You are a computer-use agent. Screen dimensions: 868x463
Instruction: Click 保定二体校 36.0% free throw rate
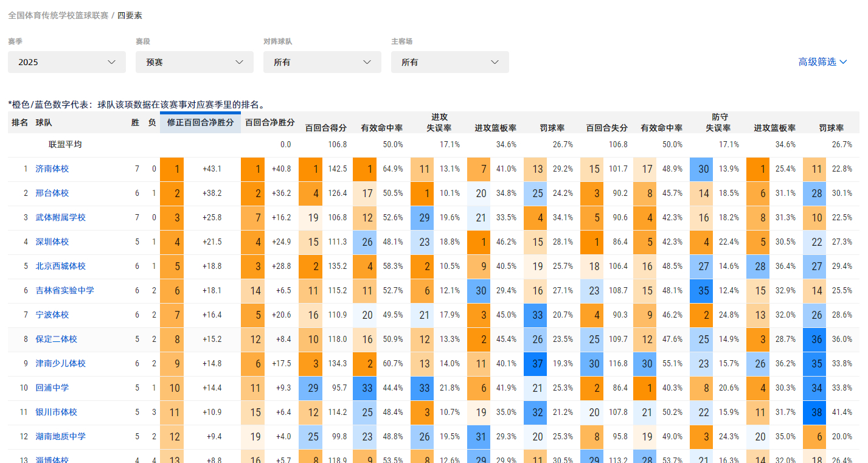(842, 339)
